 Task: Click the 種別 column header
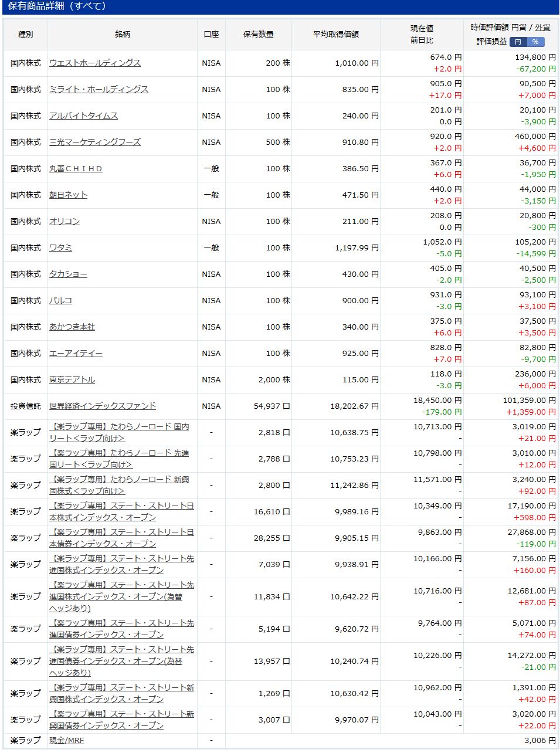coord(25,34)
